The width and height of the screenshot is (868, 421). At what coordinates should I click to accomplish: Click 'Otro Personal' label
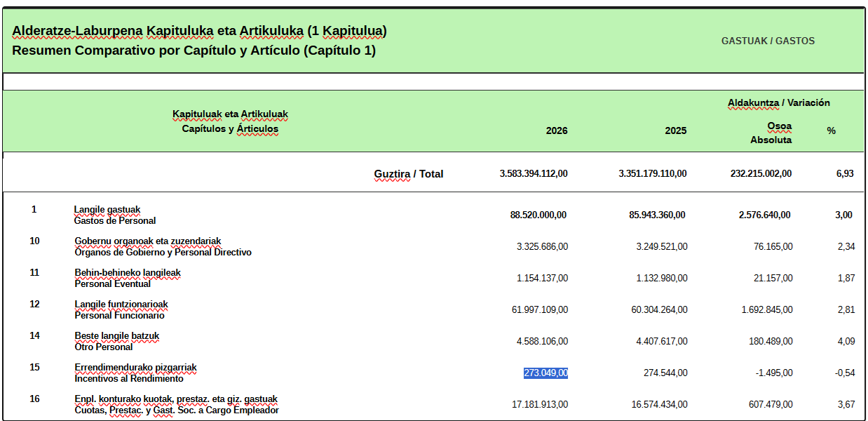point(104,347)
